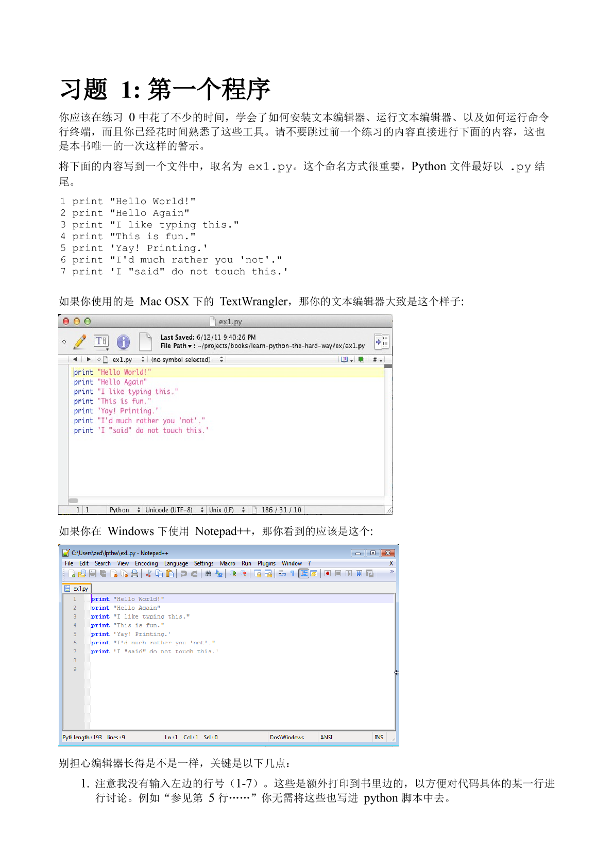
Task: Open the File menu in Notepad++
Action: [x=69, y=563]
